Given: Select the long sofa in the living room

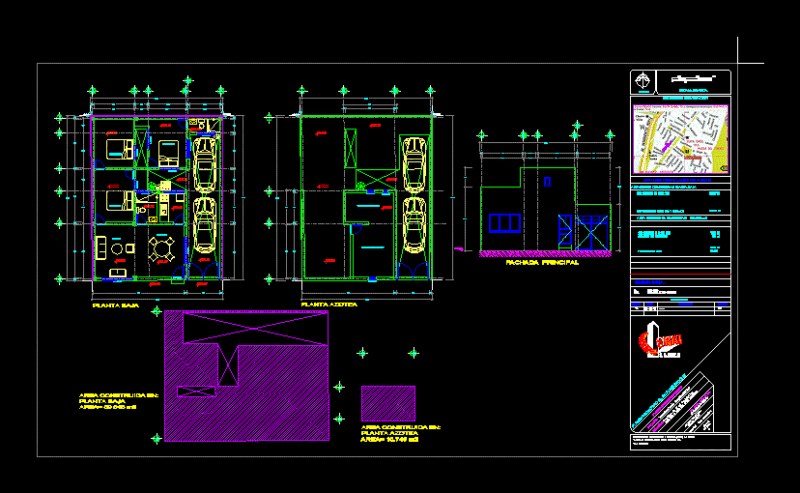Looking at the screenshot, I should point(101,248).
